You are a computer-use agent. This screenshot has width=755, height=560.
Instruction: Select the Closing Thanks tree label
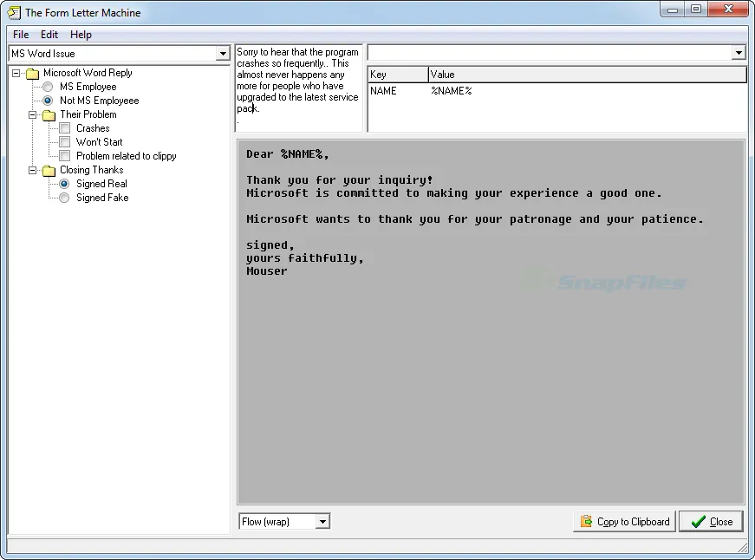click(x=92, y=170)
